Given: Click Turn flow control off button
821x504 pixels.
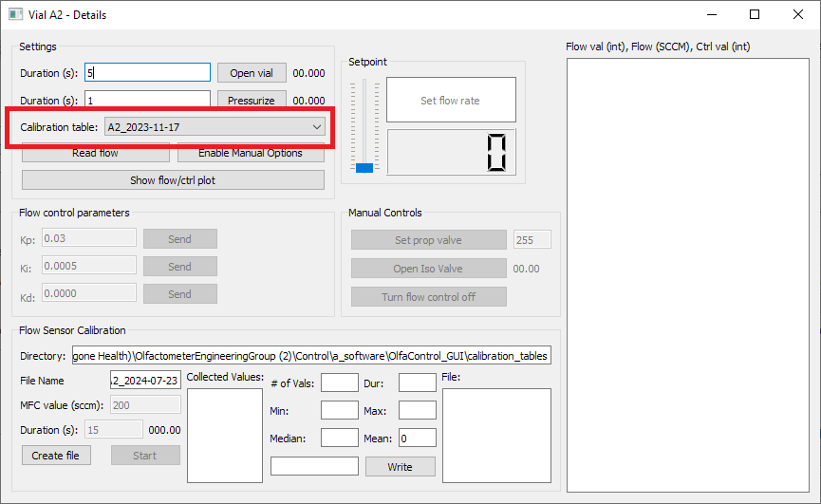Looking at the screenshot, I should [429, 297].
